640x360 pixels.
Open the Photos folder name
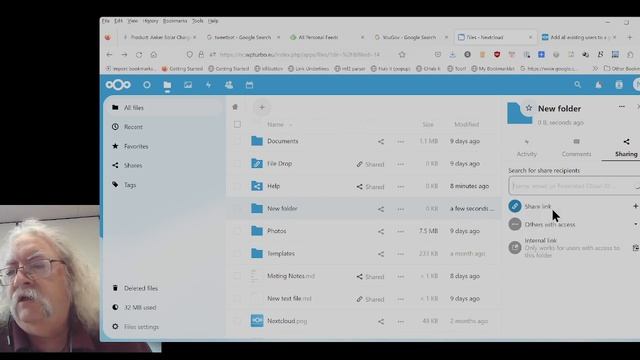coord(277,231)
